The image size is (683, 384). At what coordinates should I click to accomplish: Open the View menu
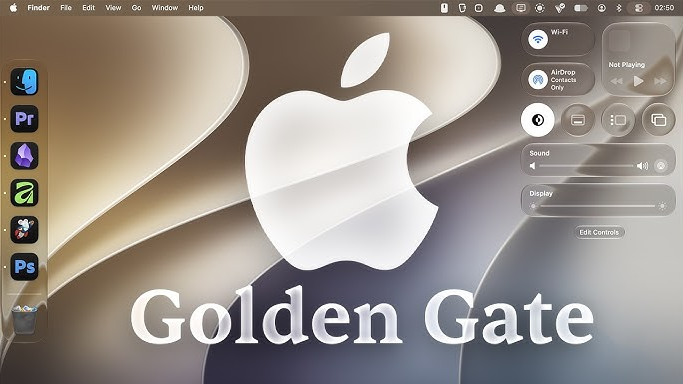[x=113, y=7]
